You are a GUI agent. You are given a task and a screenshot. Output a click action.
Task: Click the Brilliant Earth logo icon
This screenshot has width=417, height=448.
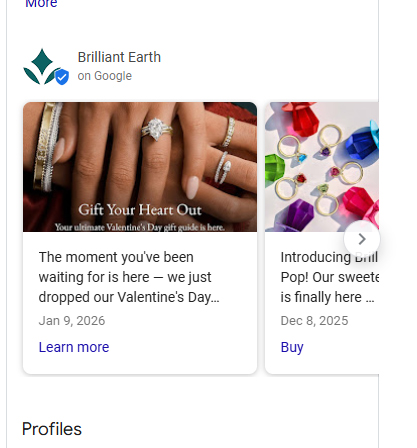[x=42, y=66]
